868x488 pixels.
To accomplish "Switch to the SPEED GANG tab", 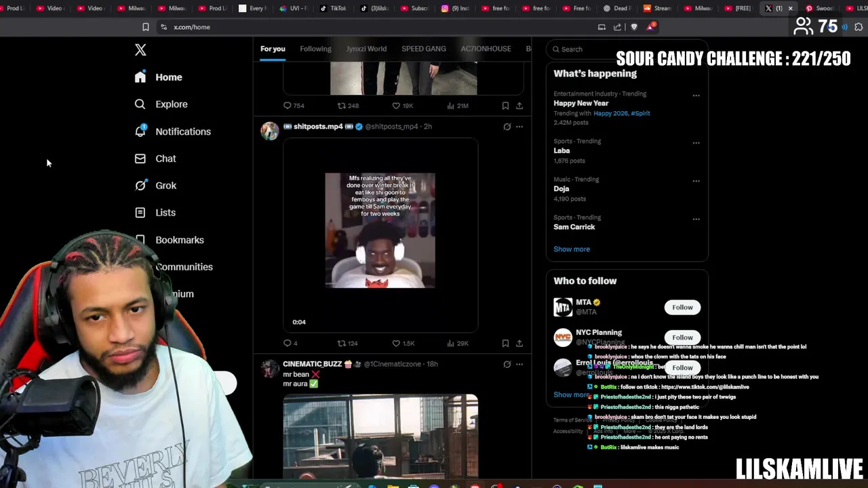I will pos(424,49).
